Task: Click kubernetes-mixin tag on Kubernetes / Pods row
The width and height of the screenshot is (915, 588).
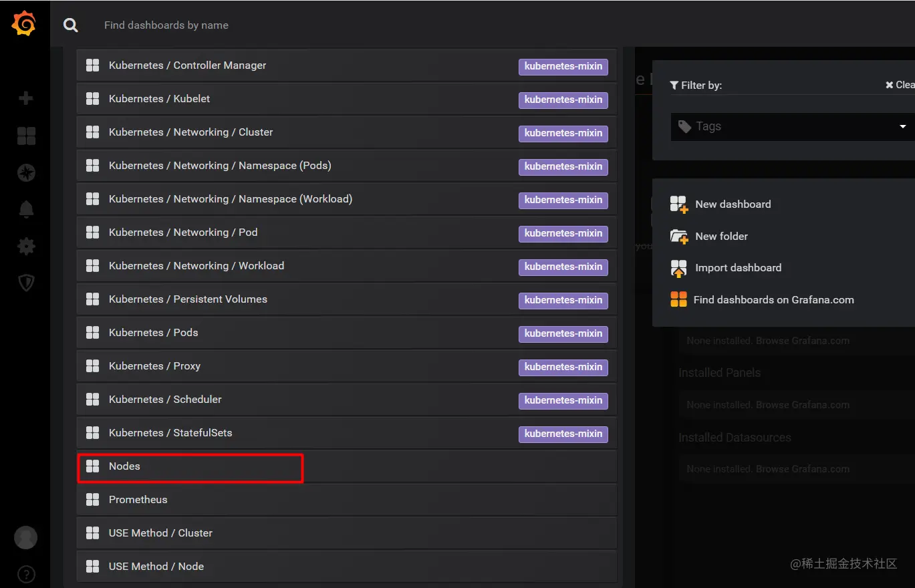Action: point(563,333)
